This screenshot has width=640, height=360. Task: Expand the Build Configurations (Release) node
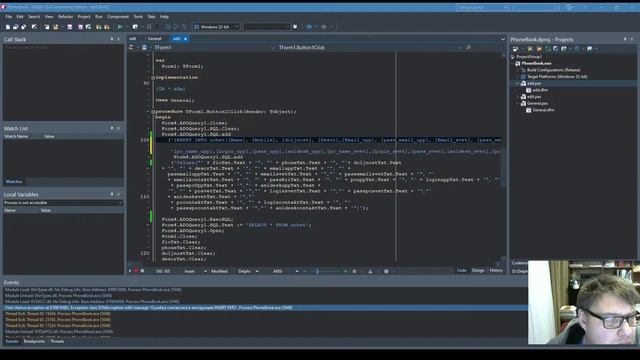(x=518, y=70)
